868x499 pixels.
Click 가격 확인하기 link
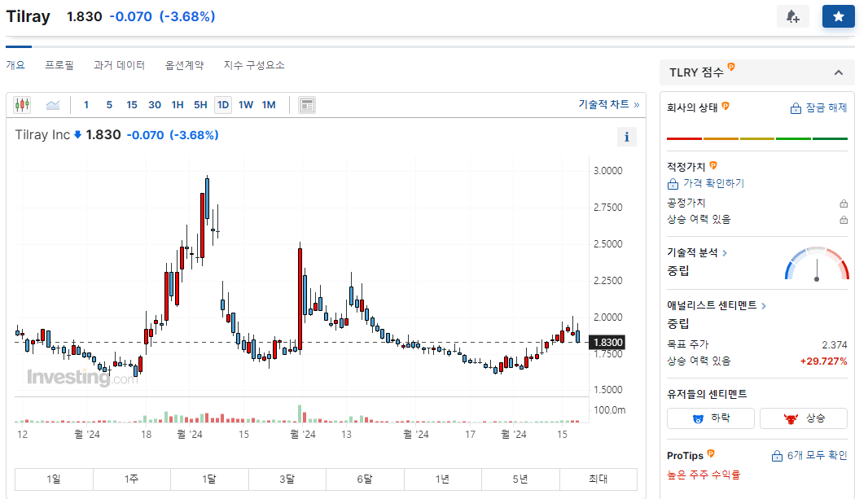point(706,183)
